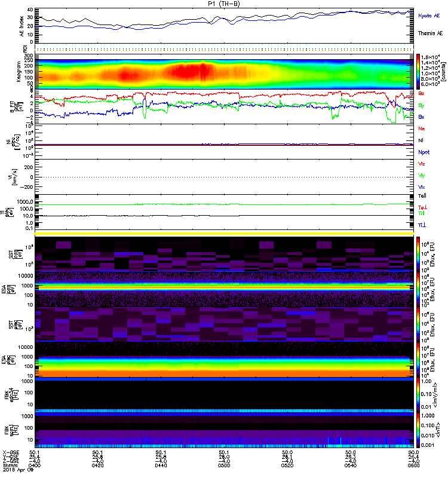Screen dimensions: 448x478
Task: Click the "AE Index" axis label
Action: click(22, 26)
